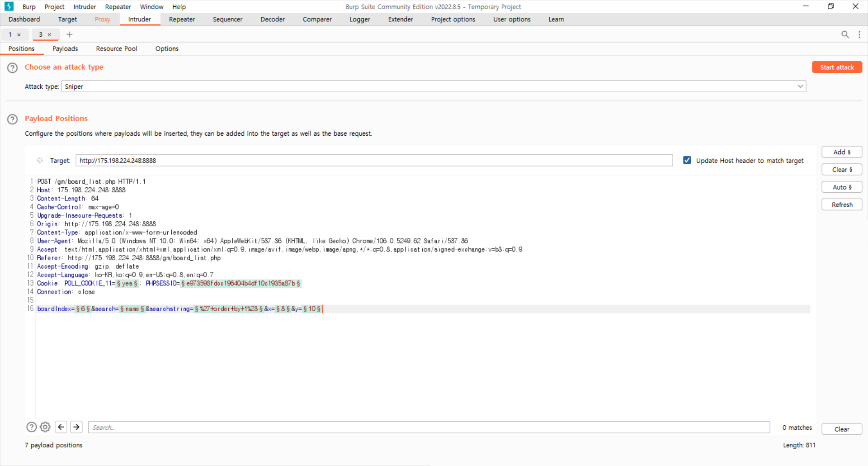
Task: Switch to the Resource Pool sub-tab
Action: (117, 49)
